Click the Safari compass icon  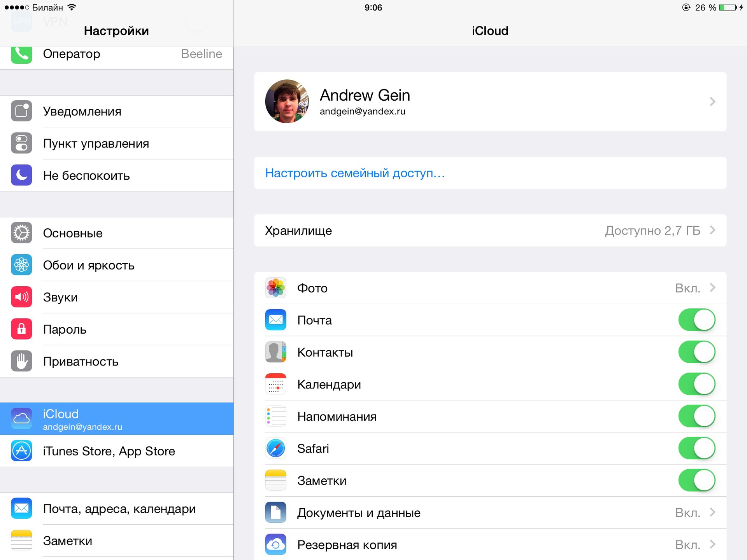pos(275,448)
